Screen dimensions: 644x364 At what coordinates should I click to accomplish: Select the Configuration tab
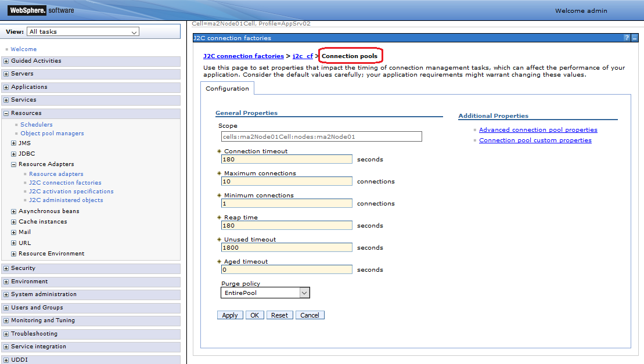(227, 89)
